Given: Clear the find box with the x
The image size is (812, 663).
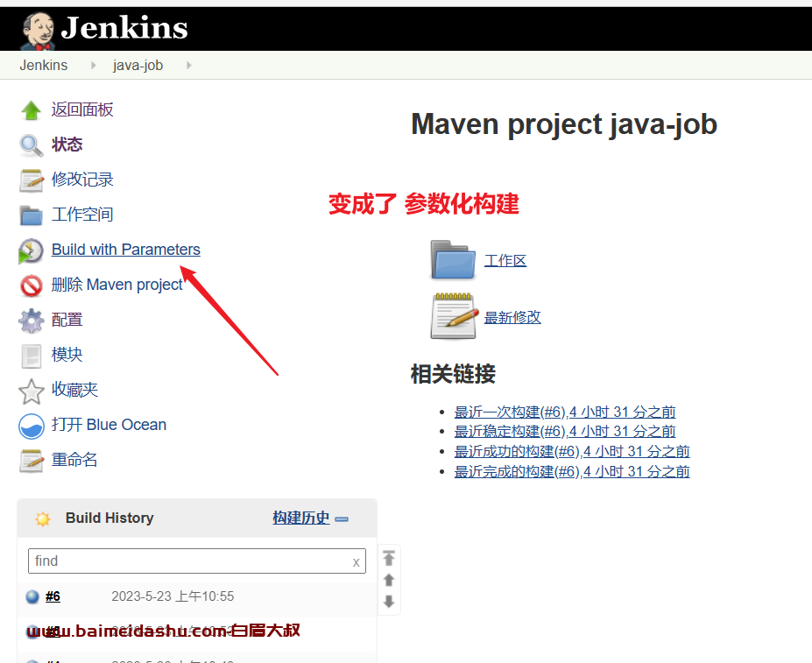Looking at the screenshot, I should click(x=356, y=562).
